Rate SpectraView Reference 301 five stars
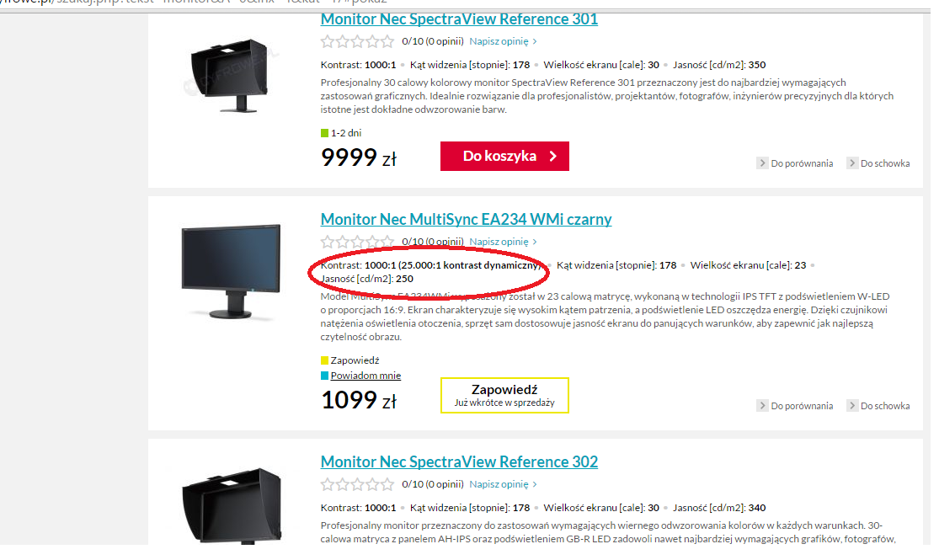Viewport: 939px width, 560px height. [387, 41]
